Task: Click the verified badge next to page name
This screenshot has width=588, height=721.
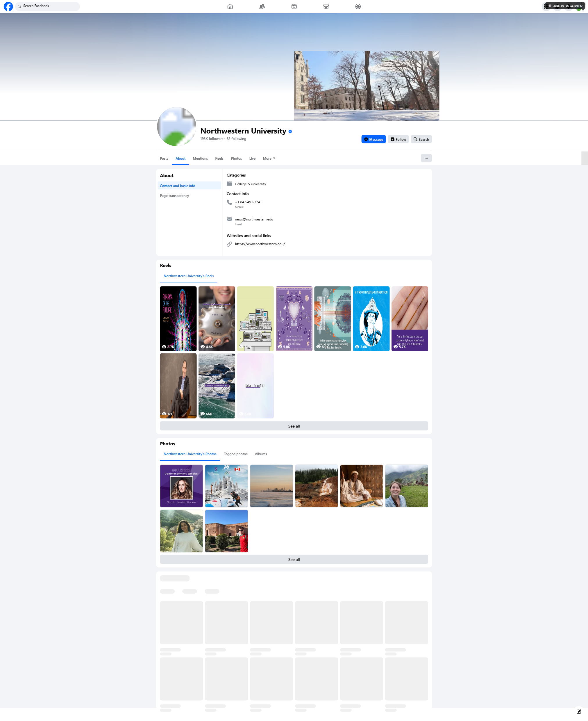Action: point(290,131)
